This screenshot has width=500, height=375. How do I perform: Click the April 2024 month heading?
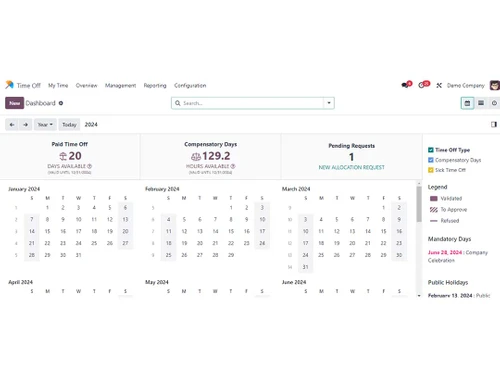point(20,282)
